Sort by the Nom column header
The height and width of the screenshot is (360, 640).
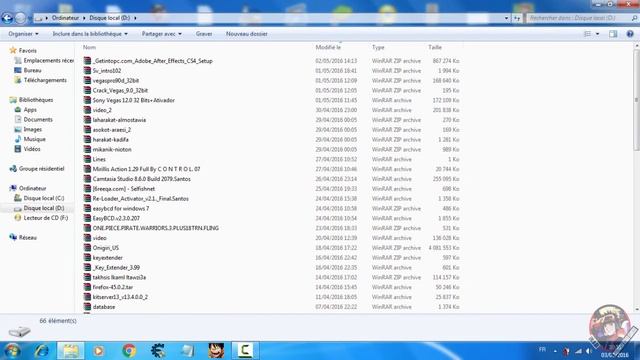(89, 47)
